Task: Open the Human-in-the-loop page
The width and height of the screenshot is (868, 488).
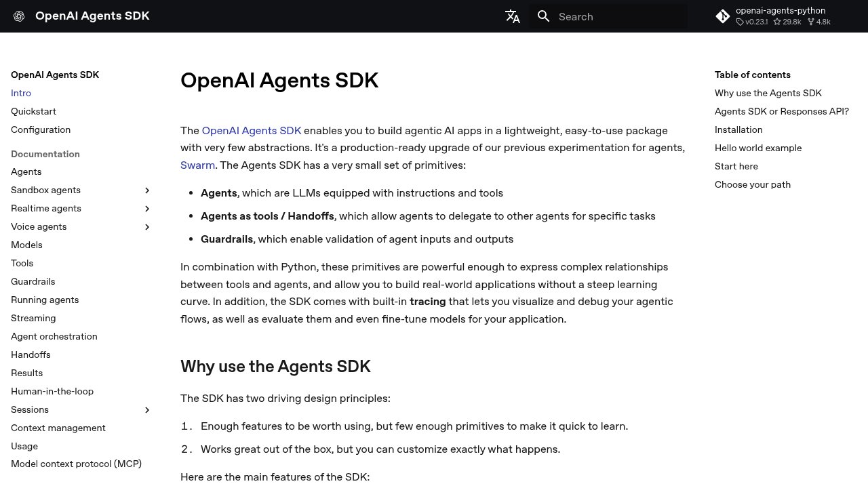Action: click(x=52, y=392)
